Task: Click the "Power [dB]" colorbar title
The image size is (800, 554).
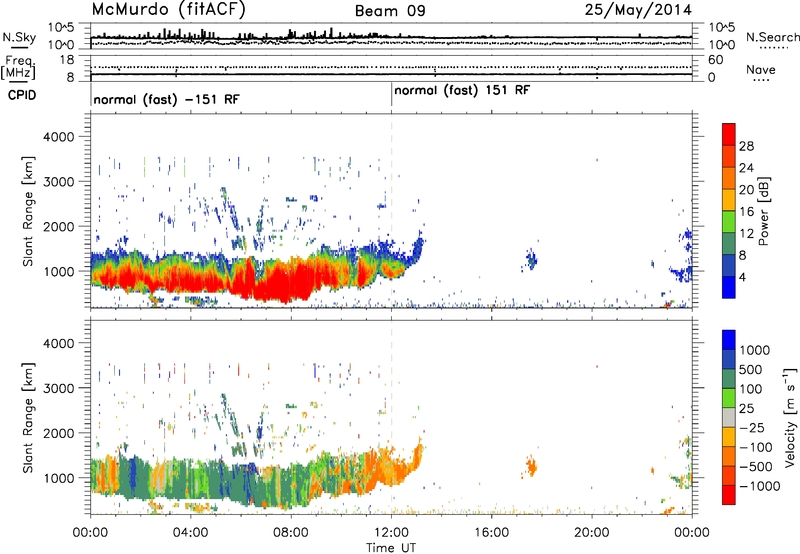Action: pos(763,211)
